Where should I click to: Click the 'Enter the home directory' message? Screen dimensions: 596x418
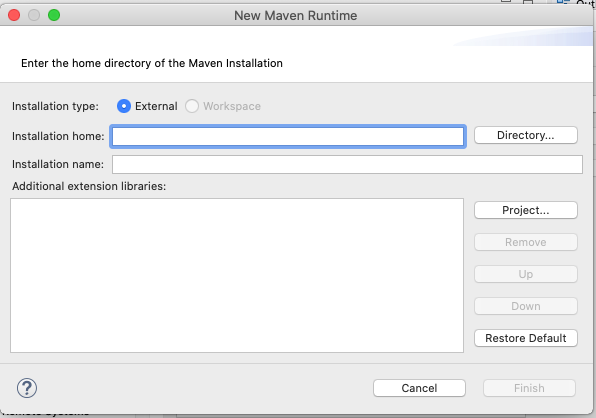tap(152, 63)
